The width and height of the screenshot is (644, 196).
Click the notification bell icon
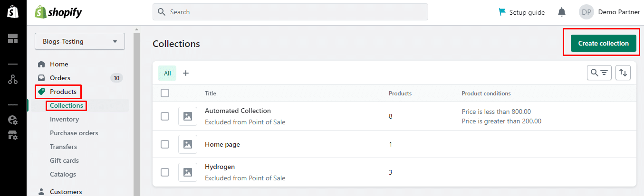click(562, 12)
